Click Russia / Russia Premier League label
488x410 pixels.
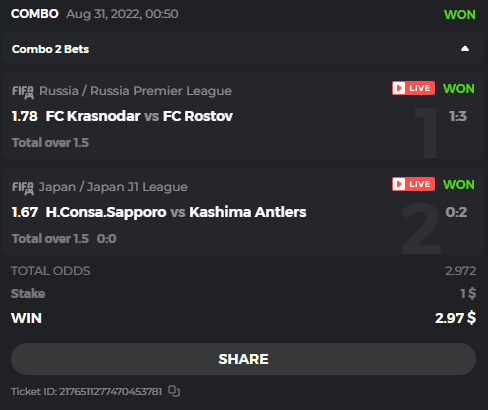coord(135,91)
